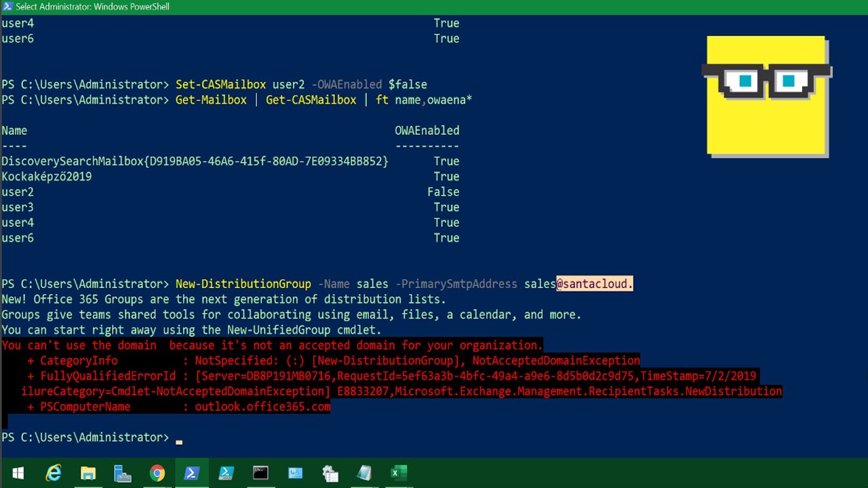Open the gear checklist taskbar icon

click(x=330, y=473)
